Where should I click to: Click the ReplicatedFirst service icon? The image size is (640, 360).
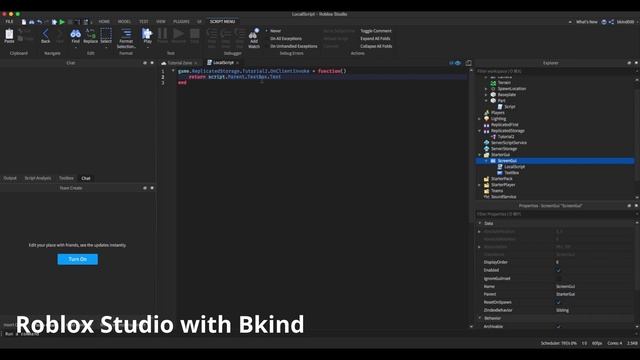[x=487, y=124]
